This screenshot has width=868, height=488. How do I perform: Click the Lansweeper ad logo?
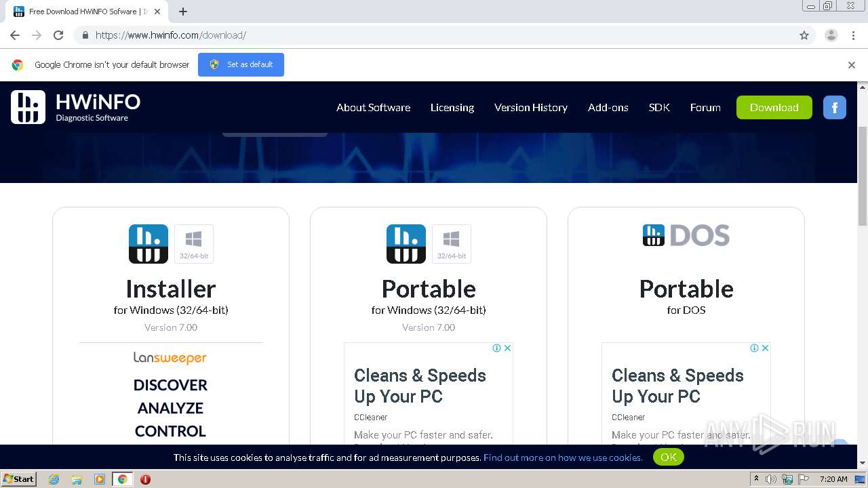click(170, 358)
